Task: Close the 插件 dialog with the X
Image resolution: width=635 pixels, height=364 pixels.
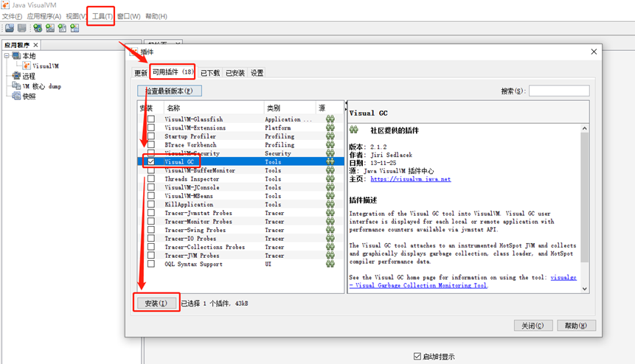Action: pos(594,52)
